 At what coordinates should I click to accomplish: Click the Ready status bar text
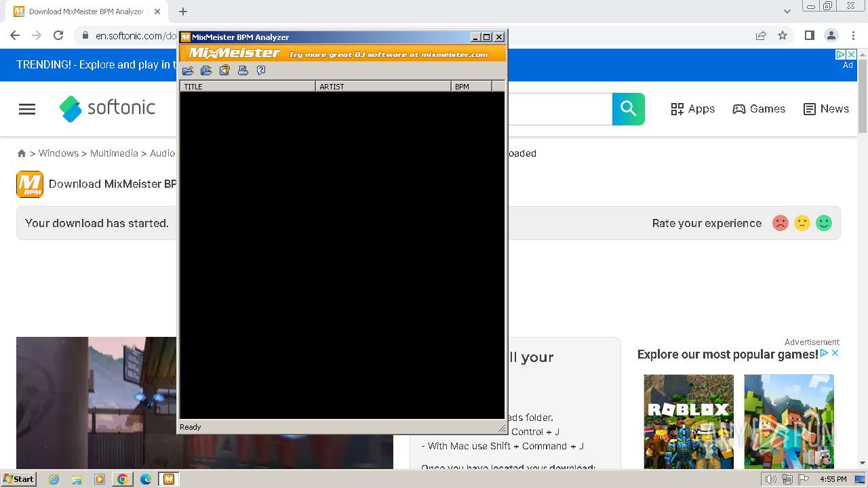point(191,427)
